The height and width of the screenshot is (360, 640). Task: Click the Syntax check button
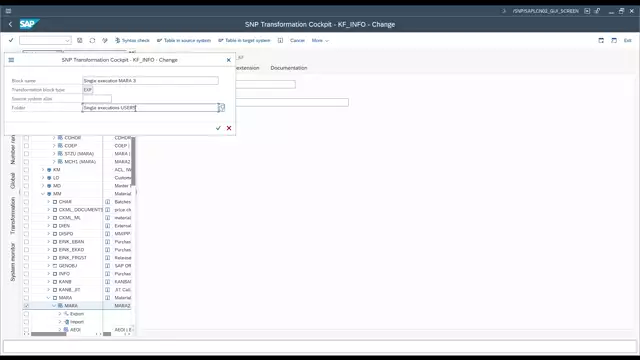click(x=132, y=40)
